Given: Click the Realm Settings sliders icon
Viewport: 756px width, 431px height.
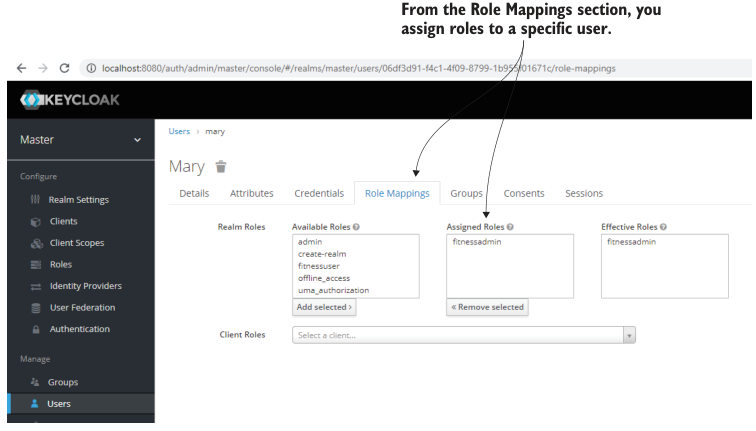Looking at the screenshot, I should click(35, 200).
